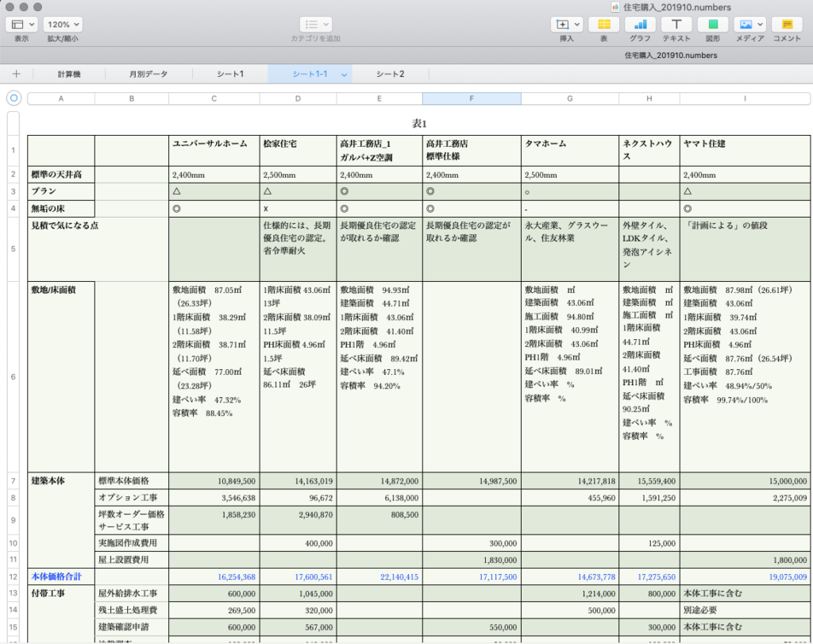
Task: Click the 図形 shape icon
Action: (x=713, y=25)
